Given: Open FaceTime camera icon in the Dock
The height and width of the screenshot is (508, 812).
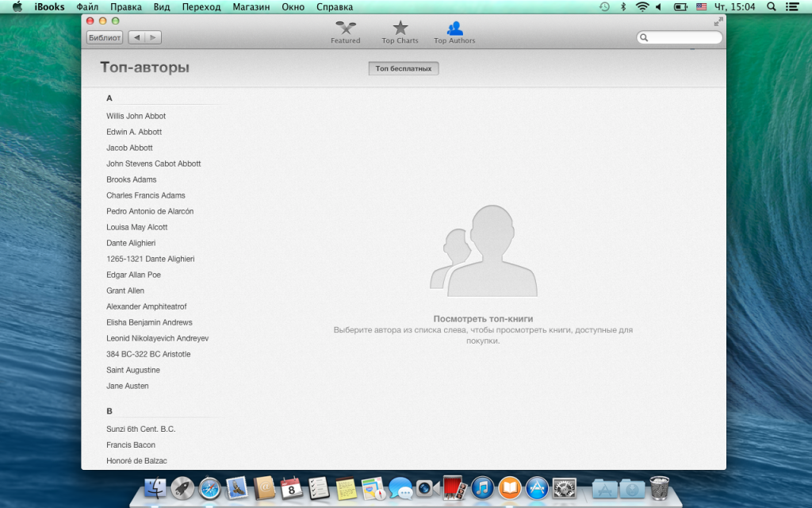Looking at the screenshot, I should (427, 488).
